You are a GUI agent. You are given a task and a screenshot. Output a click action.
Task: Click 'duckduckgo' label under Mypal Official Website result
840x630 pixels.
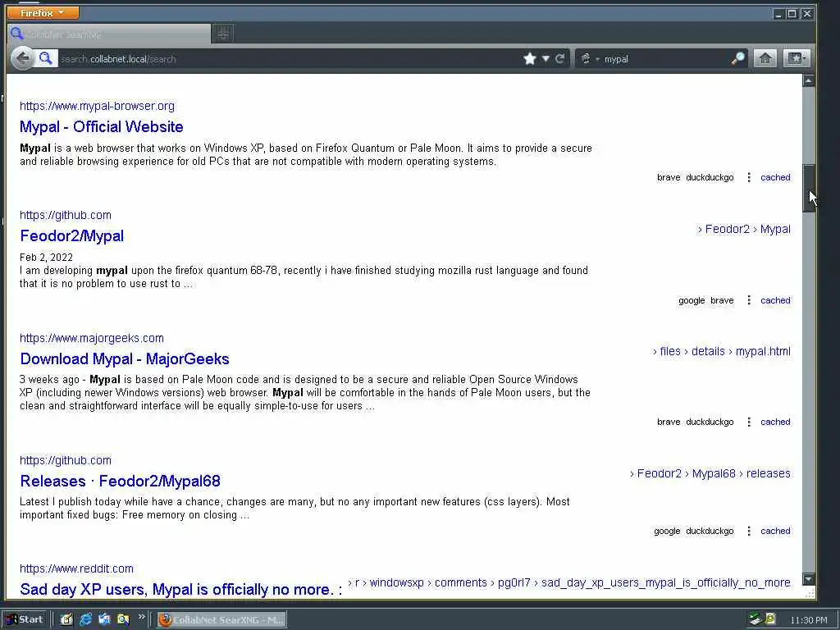710,177
